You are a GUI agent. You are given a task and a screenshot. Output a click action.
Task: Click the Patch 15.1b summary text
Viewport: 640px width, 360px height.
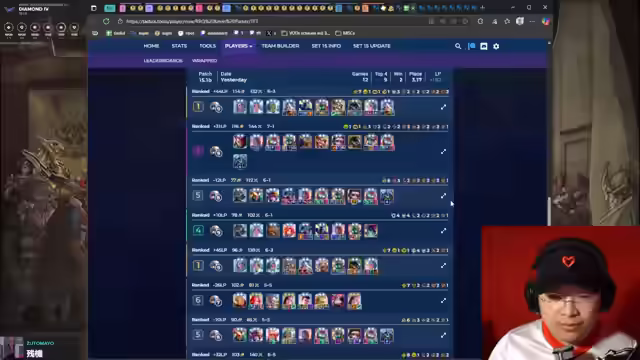pos(205,77)
